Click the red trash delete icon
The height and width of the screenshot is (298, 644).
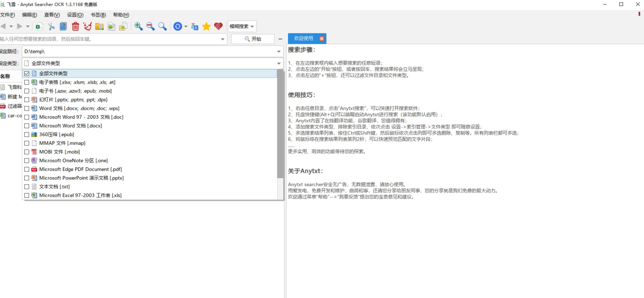point(75,26)
